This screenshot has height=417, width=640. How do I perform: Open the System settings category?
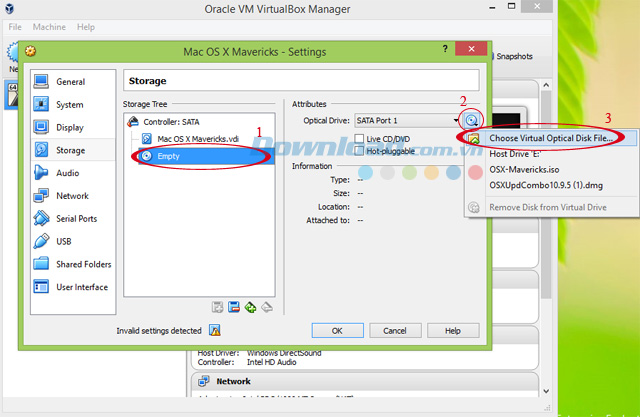pos(73,104)
